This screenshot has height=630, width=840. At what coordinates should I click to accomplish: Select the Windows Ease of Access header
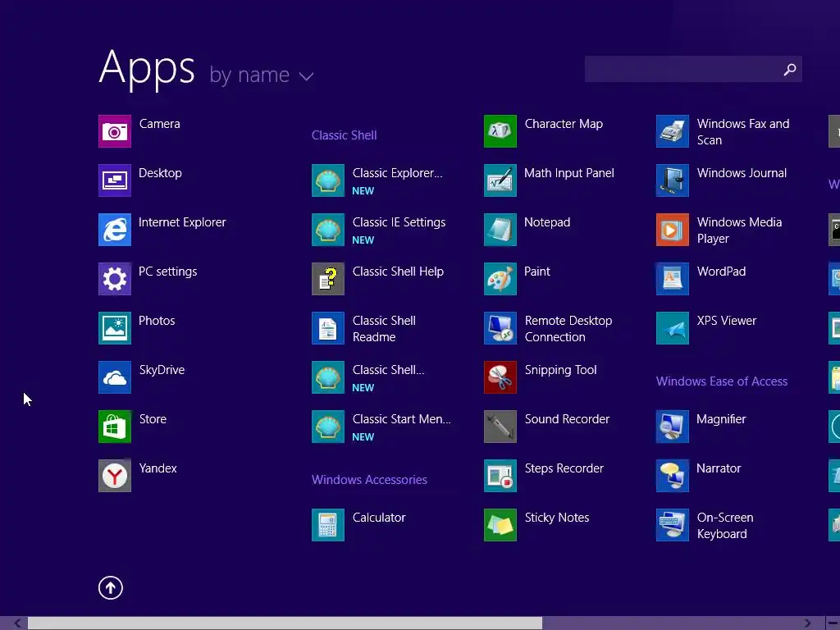coord(722,381)
